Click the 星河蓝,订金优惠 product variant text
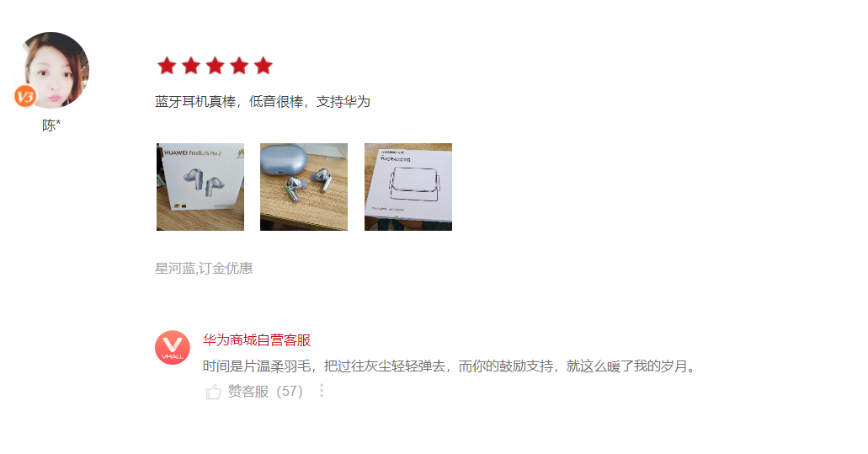 coord(204,269)
